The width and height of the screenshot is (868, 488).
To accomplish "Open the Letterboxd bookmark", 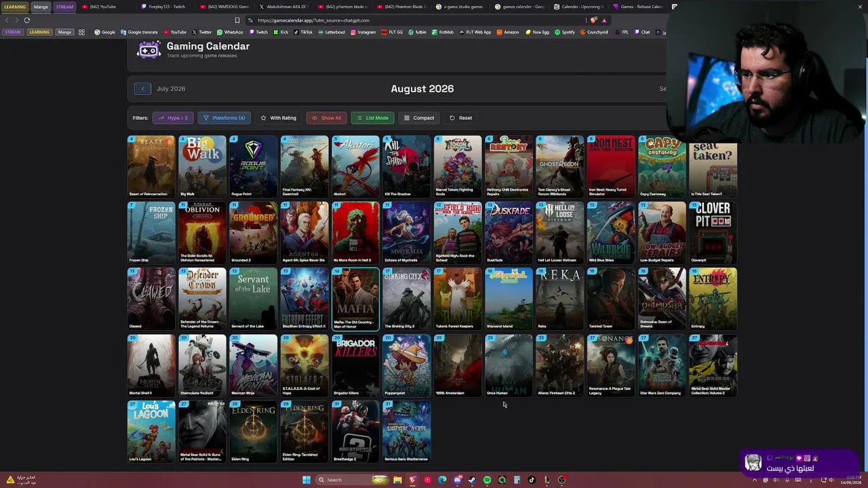I will point(332,32).
